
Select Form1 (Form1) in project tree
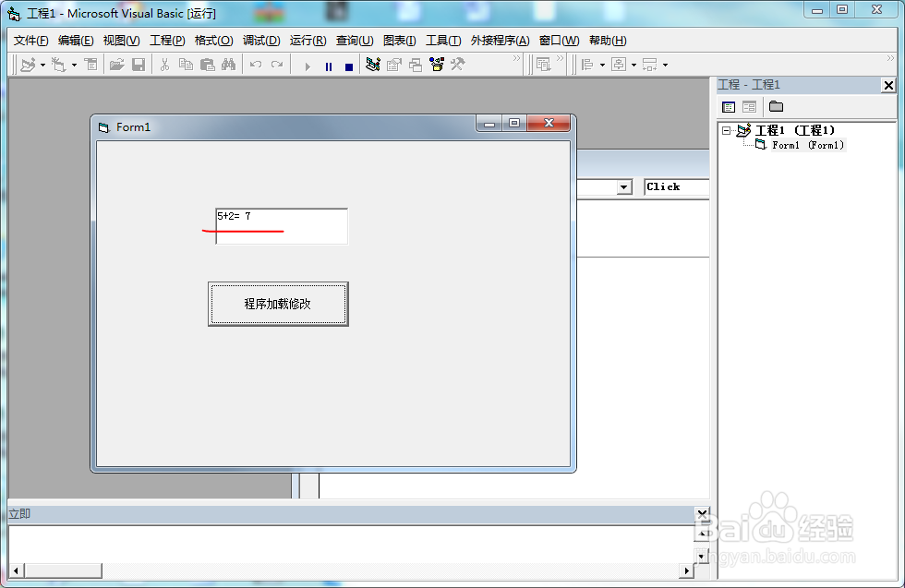(x=808, y=145)
